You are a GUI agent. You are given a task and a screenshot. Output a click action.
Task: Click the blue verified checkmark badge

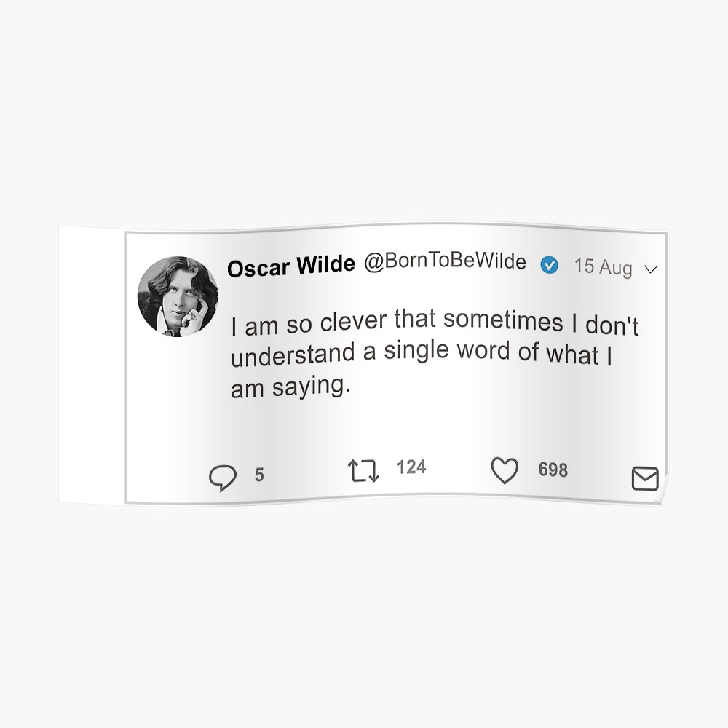click(549, 266)
